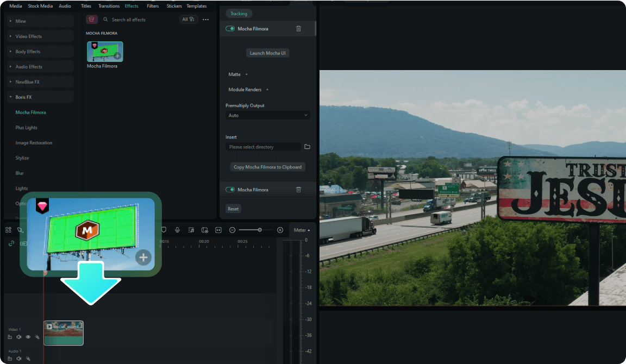Click Copy Mocha Filmora to Clipboard button

[x=267, y=167]
